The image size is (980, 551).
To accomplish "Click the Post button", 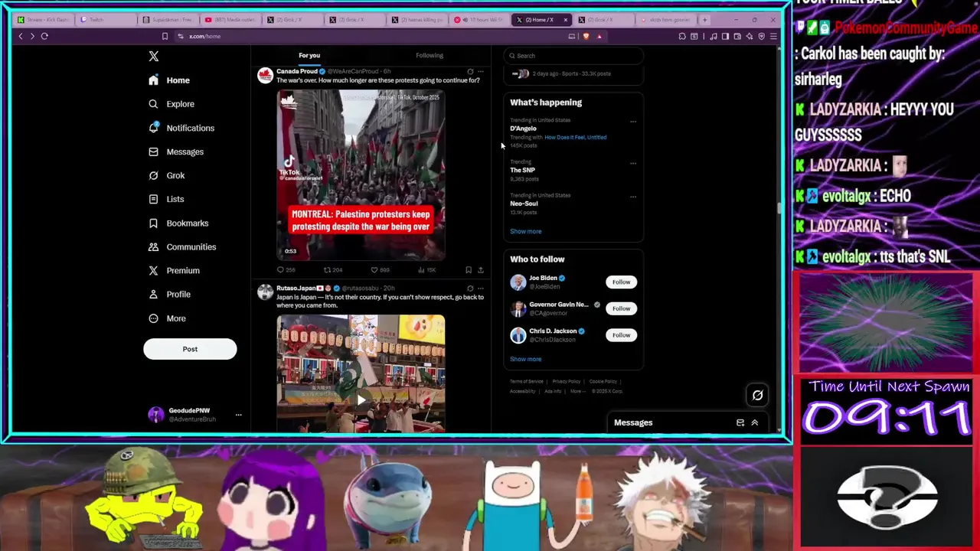I will pyautogui.click(x=190, y=349).
